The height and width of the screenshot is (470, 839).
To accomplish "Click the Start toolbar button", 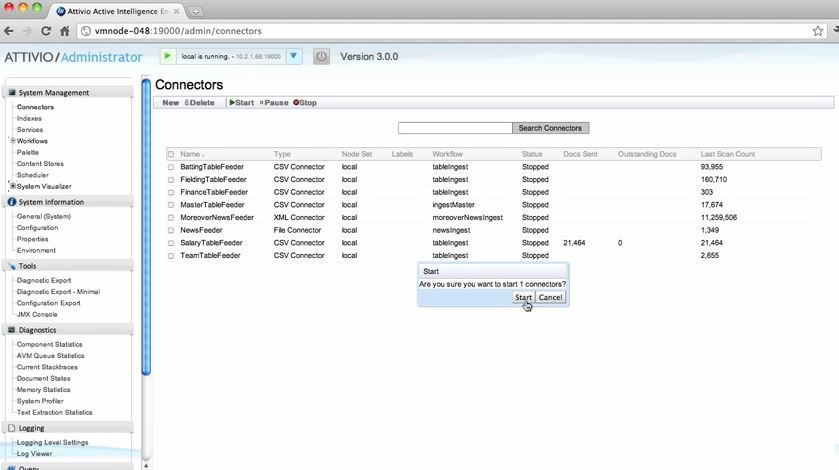I will point(242,103).
